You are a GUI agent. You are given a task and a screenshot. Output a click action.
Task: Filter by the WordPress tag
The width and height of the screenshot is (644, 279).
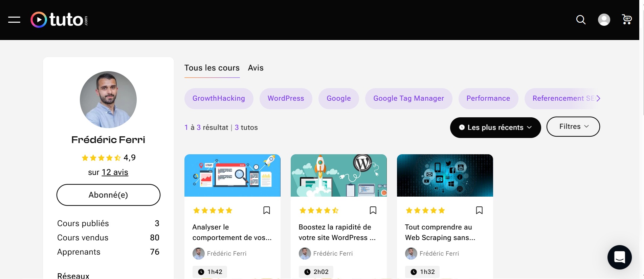[286, 99]
